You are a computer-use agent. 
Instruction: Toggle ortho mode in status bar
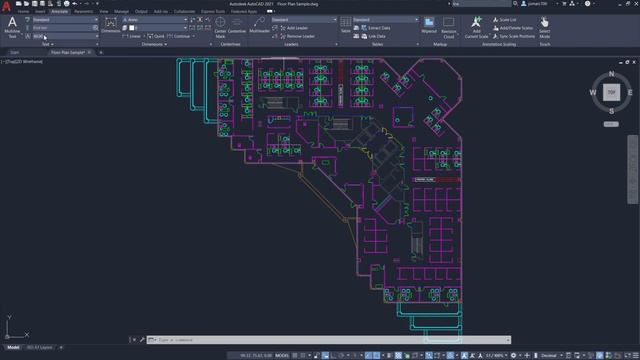click(x=333, y=356)
